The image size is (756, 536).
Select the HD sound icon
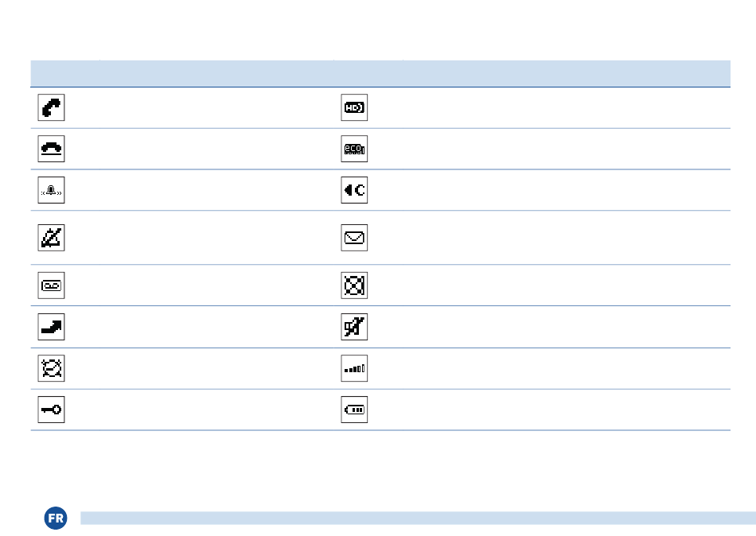354,107
